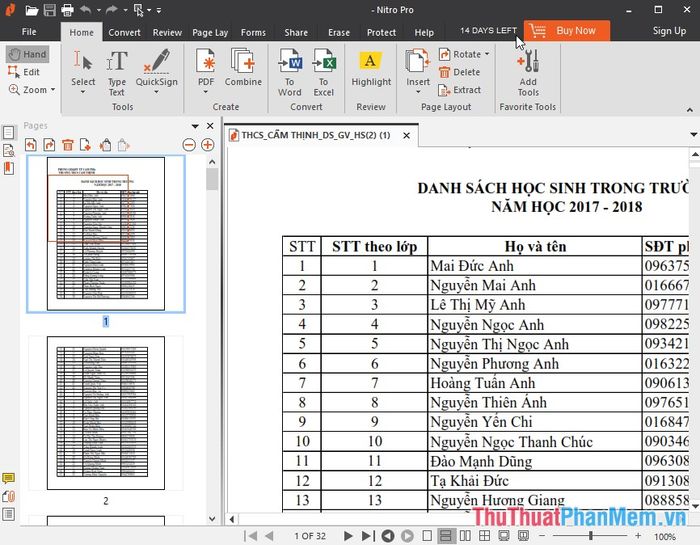Viewport: 700px width, 545px height.
Task: Pick the Select tool
Action: (x=83, y=68)
